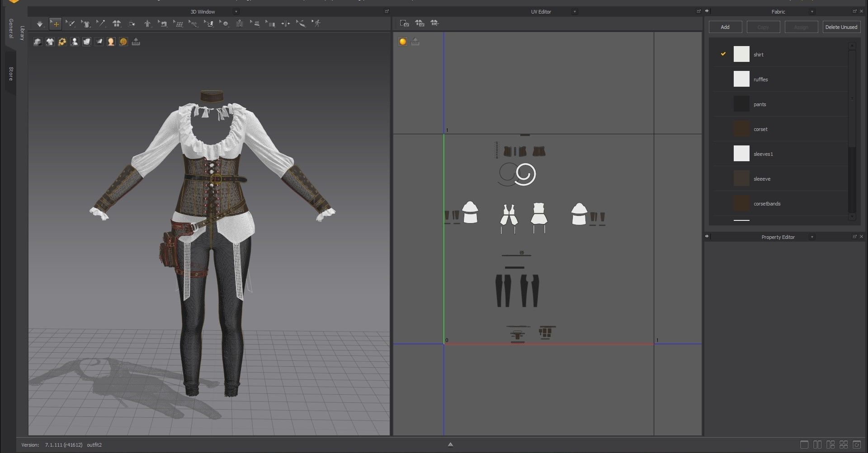Open the UV Editor dropdown arrow
The image size is (868, 453).
pyautogui.click(x=575, y=11)
